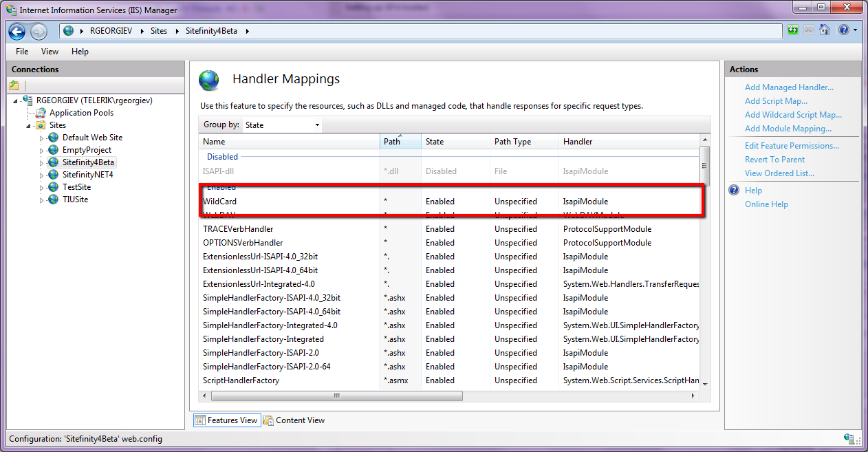Click the globe icon in the address bar
This screenshot has height=452, width=868.
pos(68,31)
